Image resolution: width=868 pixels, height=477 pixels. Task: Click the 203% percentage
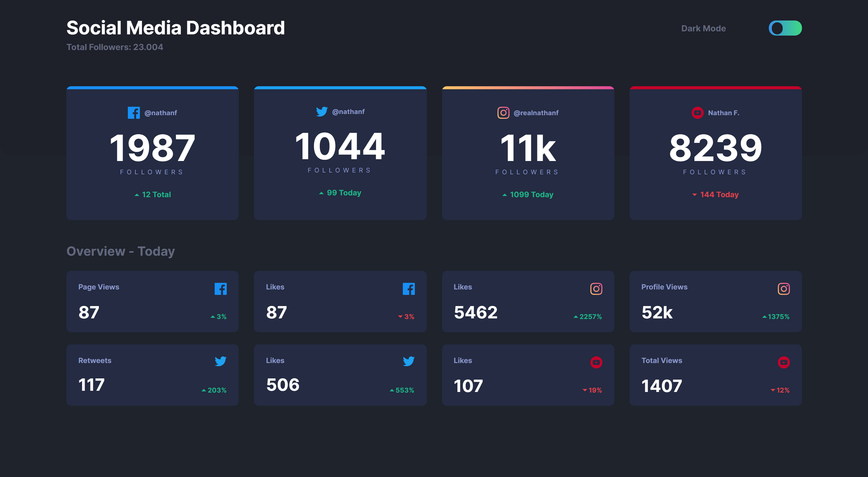click(217, 390)
